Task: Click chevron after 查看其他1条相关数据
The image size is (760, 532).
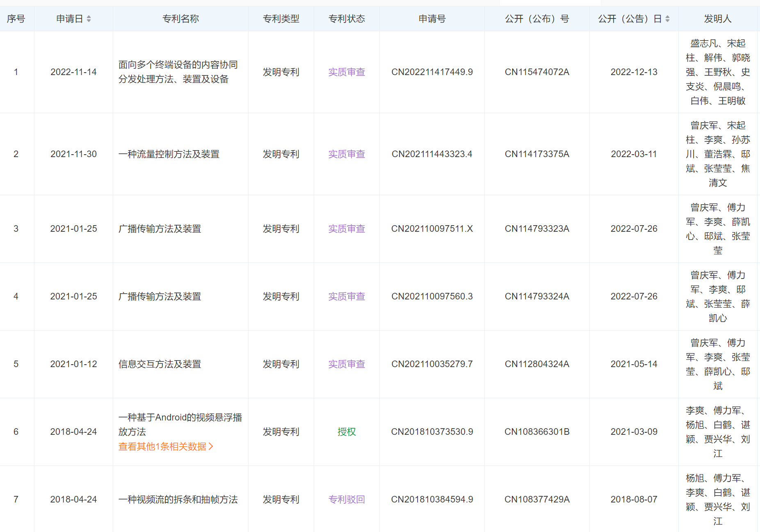Action: 211,447
